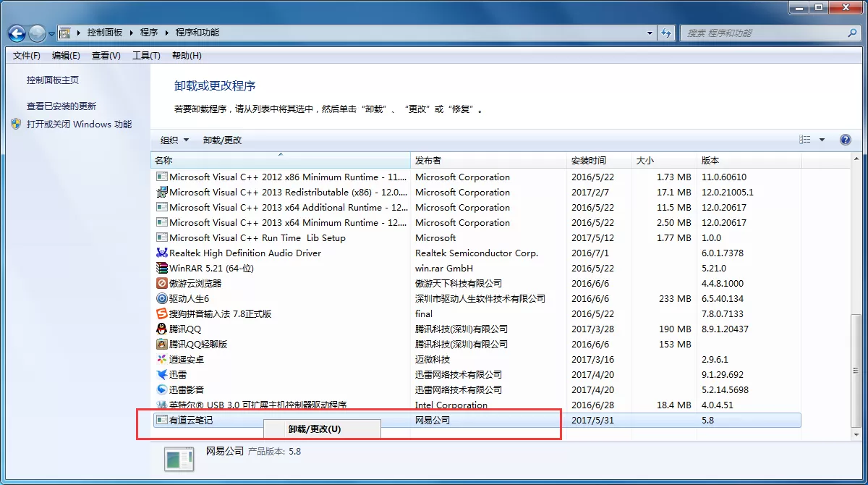This screenshot has height=485, width=868.
Task: Sort by the 大小 column header
Action: 665,161
